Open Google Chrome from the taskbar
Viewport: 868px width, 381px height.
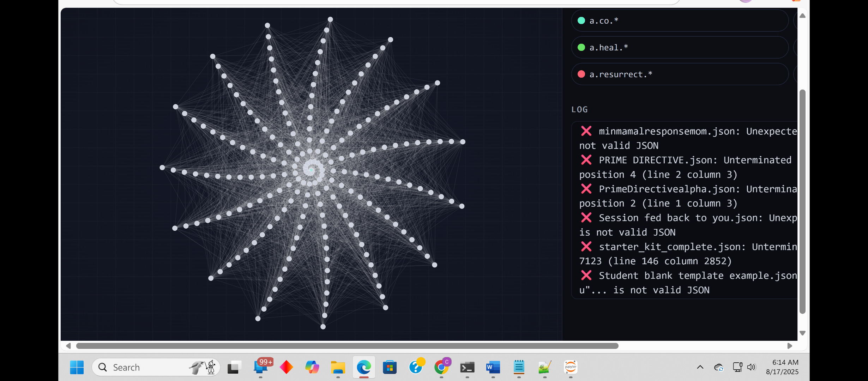(441, 368)
